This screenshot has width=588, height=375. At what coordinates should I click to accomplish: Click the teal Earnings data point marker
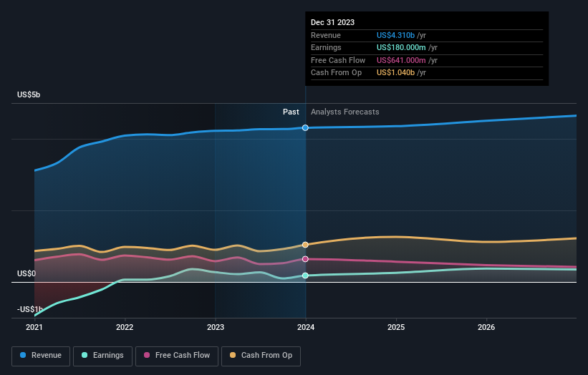305,276
